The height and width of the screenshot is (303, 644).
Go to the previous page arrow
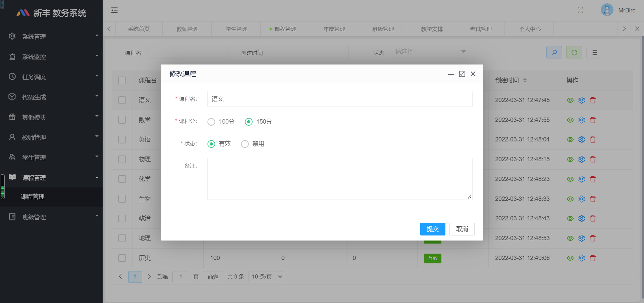120,276
